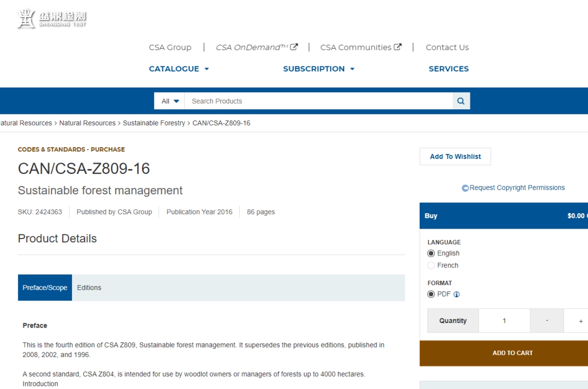Image resolution: width=588 pixels, height=389 pixels.
Task: Open the CSA Communities external link
Action: [x=360, y=47]
